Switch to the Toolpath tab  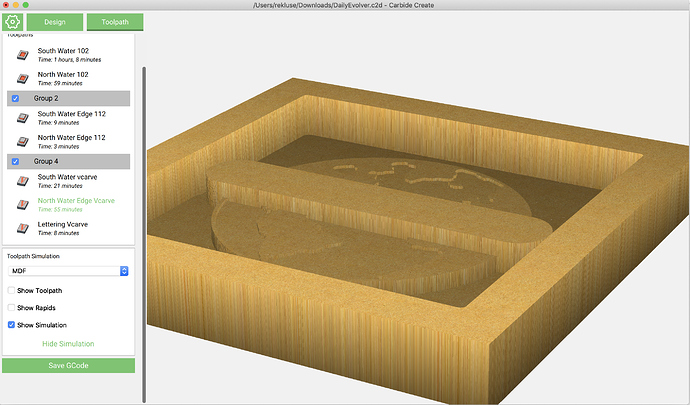tap(115, 22)
